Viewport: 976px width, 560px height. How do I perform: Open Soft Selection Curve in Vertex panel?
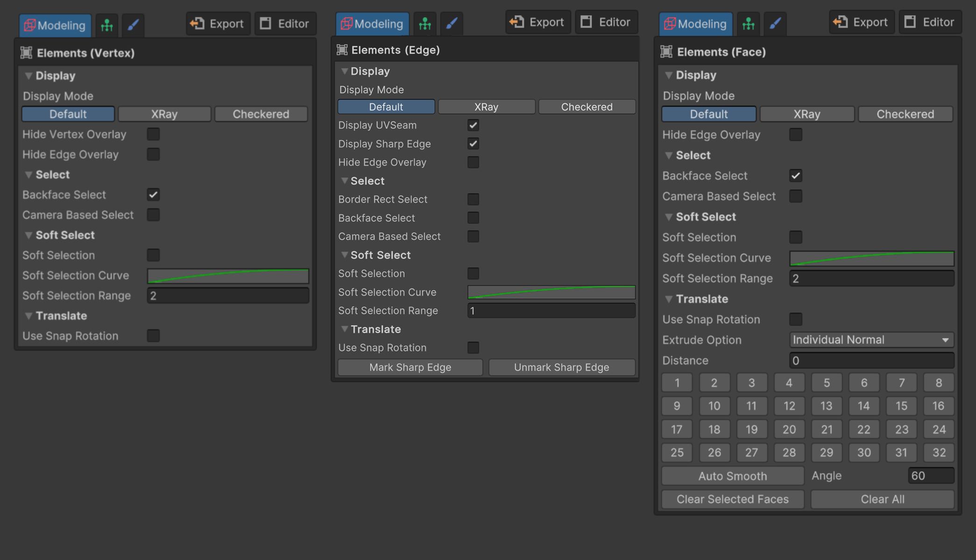228,275
